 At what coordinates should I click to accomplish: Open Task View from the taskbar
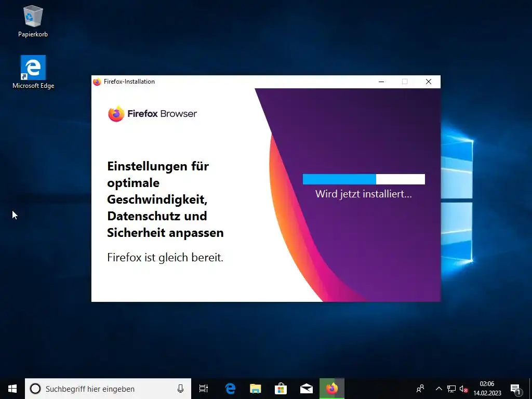point(204,389)
